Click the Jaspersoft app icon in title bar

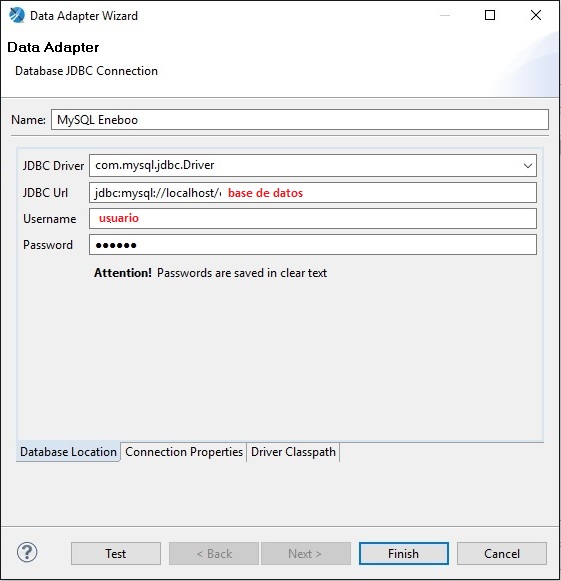click(x=16, y=16)
